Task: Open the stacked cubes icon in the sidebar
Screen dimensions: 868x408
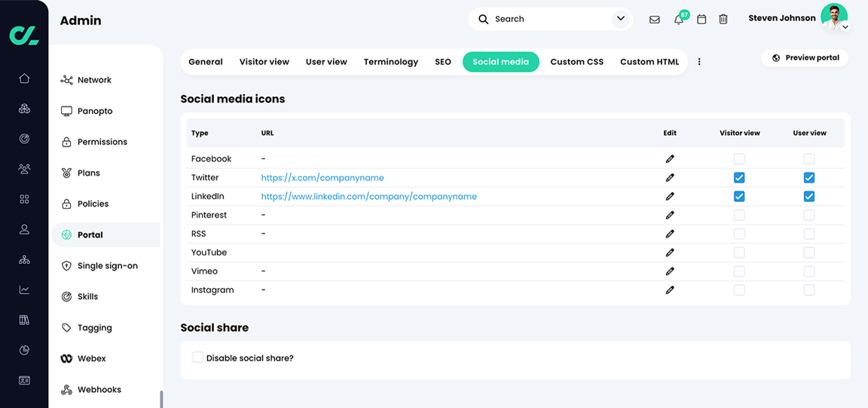Action: point(24,109)
